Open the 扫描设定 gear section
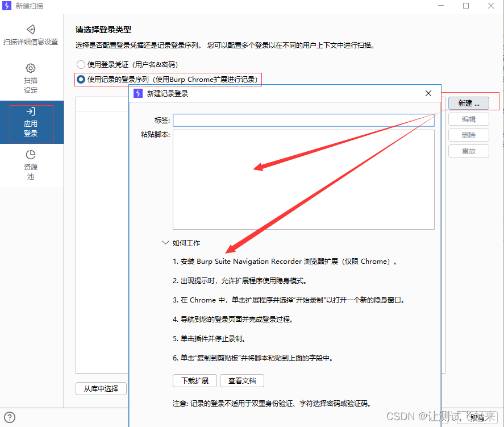 [31, 79]
